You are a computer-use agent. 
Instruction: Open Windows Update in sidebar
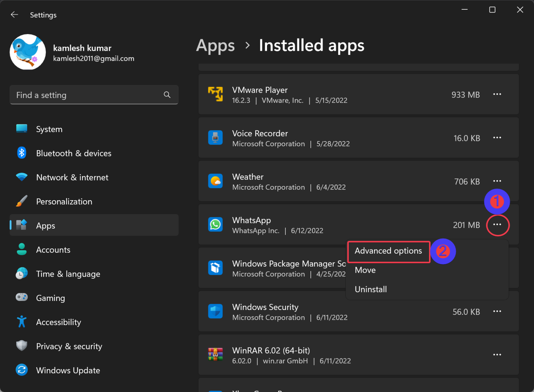(x=68, y=370)
